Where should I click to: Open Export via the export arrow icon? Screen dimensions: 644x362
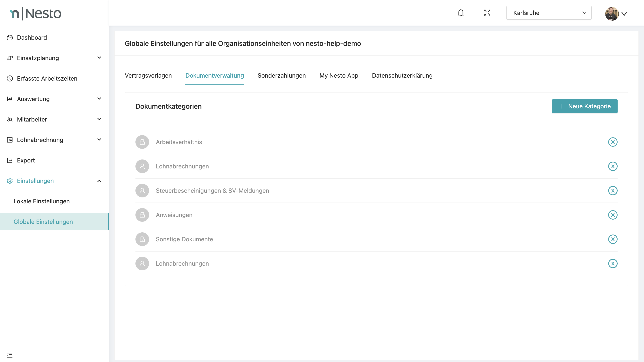click(10, 160)
